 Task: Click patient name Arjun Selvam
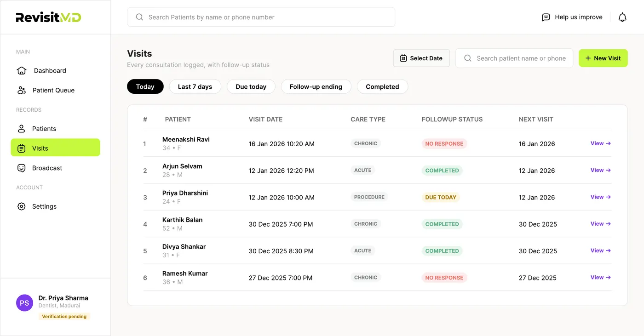(182, 166)
